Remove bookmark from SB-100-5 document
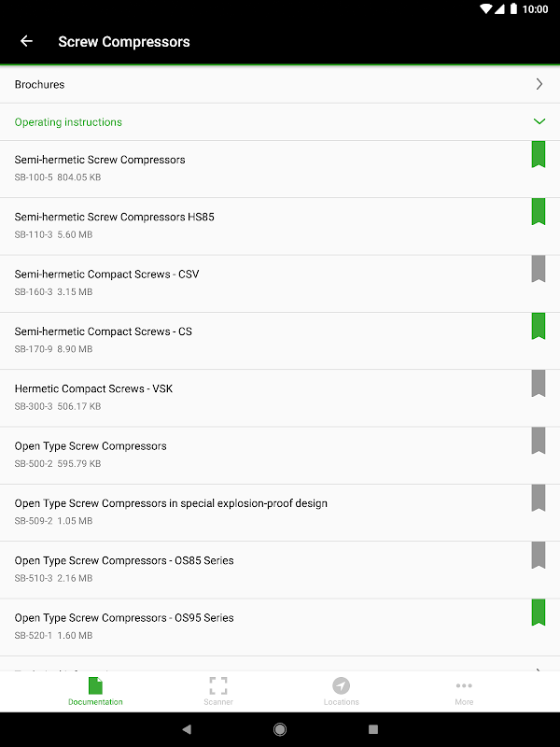 point(539,155)
